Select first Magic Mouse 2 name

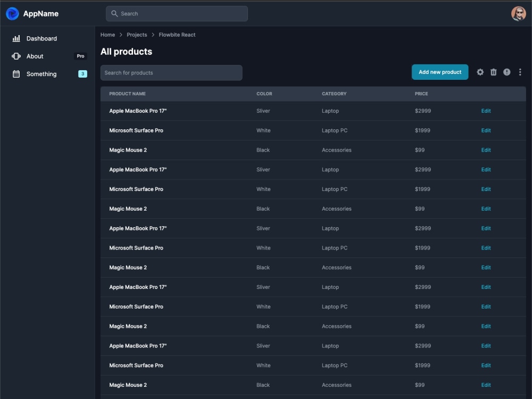click(128, 150)
